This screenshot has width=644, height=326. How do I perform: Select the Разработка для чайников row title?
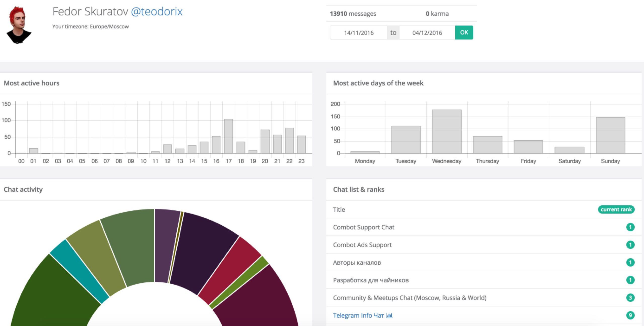coord(371,280)
